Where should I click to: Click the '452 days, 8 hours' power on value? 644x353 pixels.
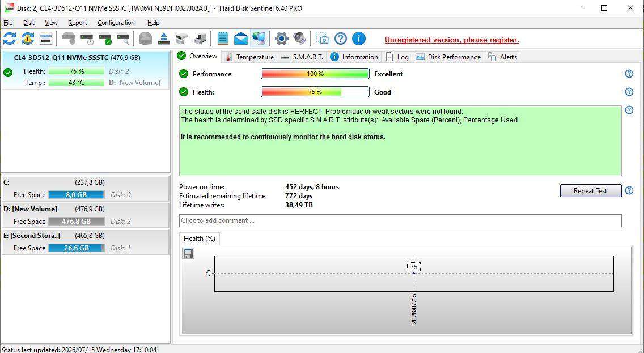click(312, 187)
